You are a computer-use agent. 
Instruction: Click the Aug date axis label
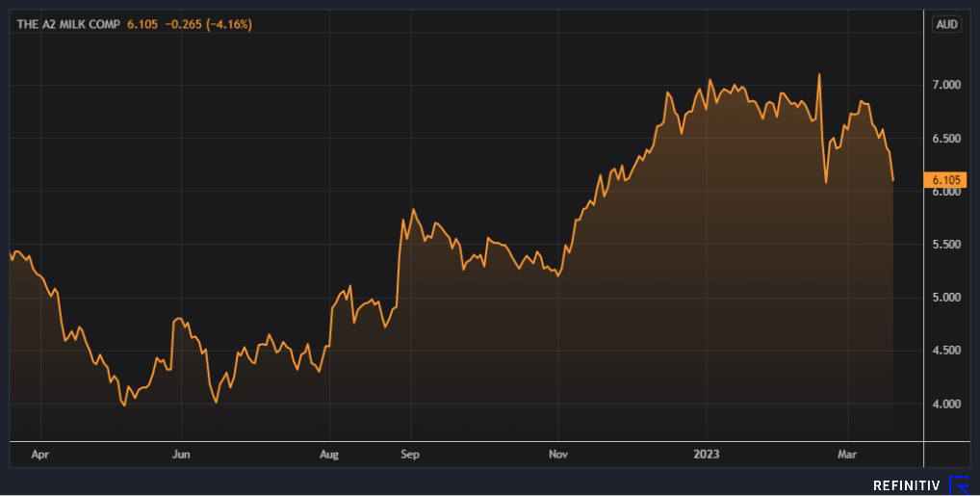click(329, 455)
